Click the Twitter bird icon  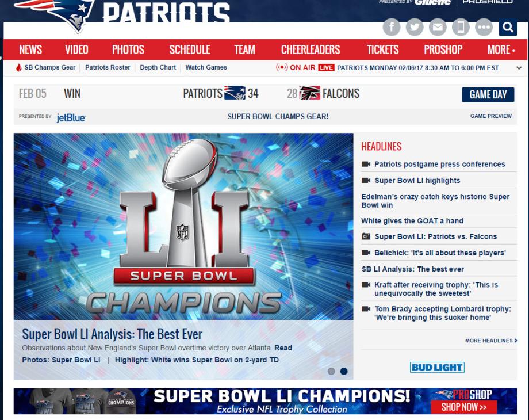(x=415, y=27)
